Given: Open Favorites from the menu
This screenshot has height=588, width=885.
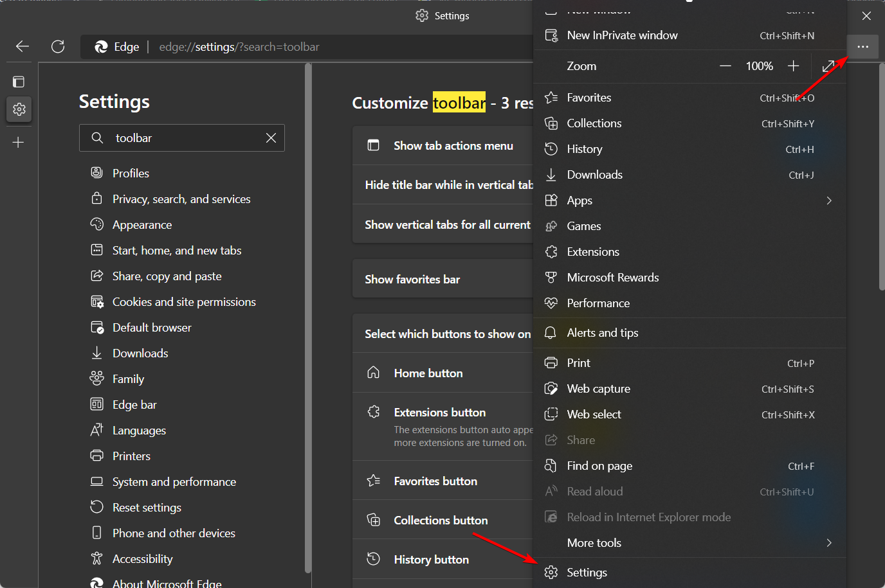Looking at the screenshot, I should 689,98.
